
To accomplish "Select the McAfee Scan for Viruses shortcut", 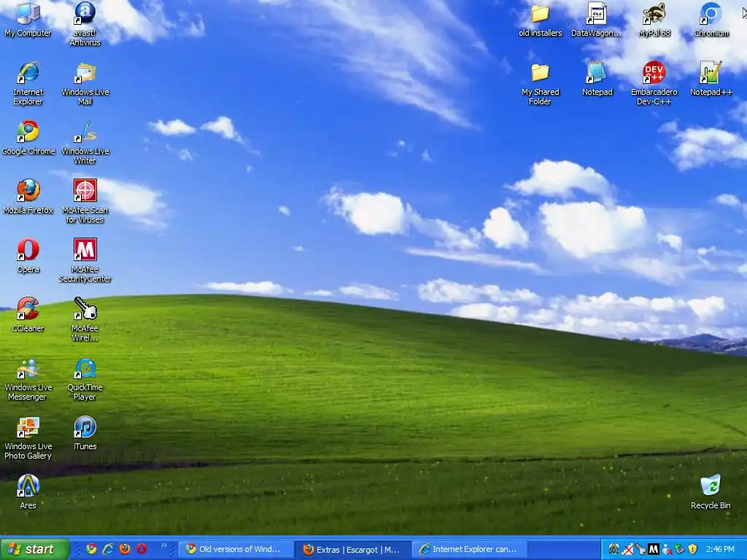I will [x=85, y=201].
